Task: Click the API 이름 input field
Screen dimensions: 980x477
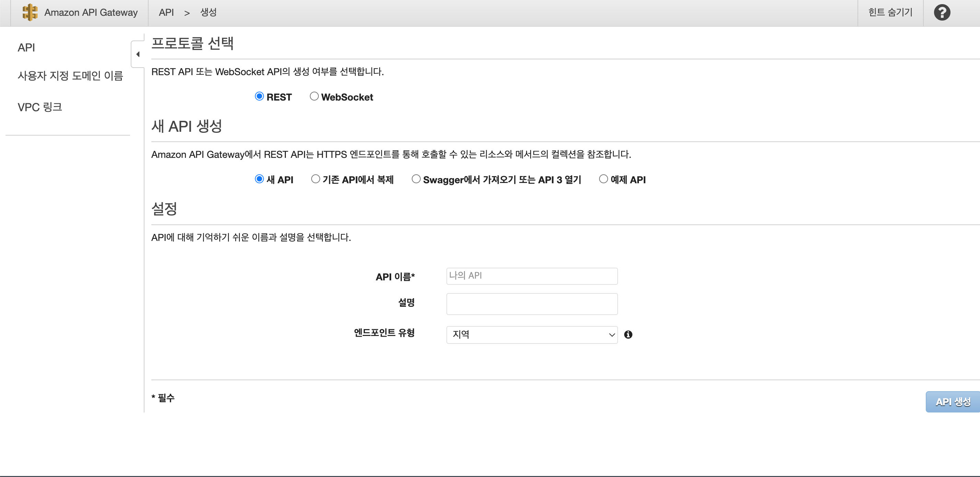Action: 532,276
